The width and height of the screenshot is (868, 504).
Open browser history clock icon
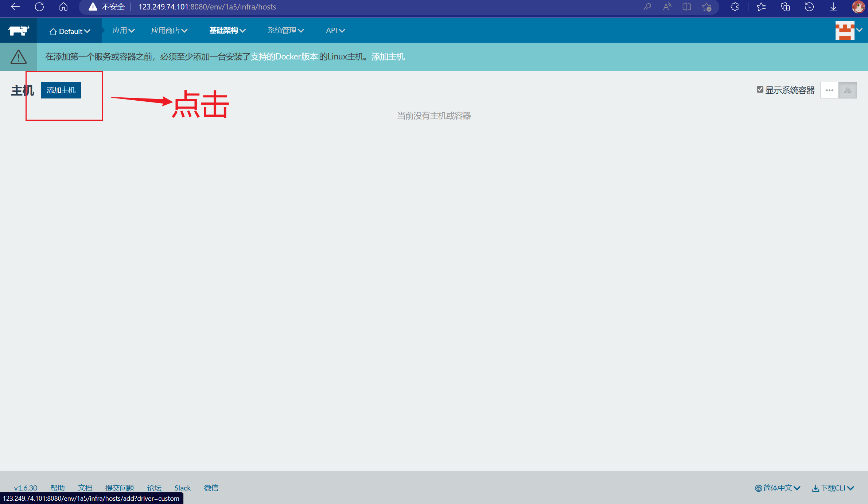click(809, 7)
